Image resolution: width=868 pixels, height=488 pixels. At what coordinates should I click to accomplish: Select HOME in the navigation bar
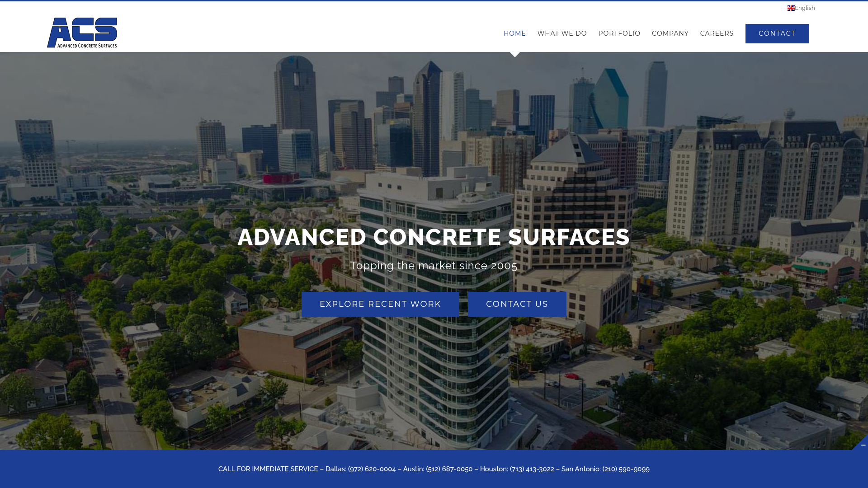tap(514, 33)
